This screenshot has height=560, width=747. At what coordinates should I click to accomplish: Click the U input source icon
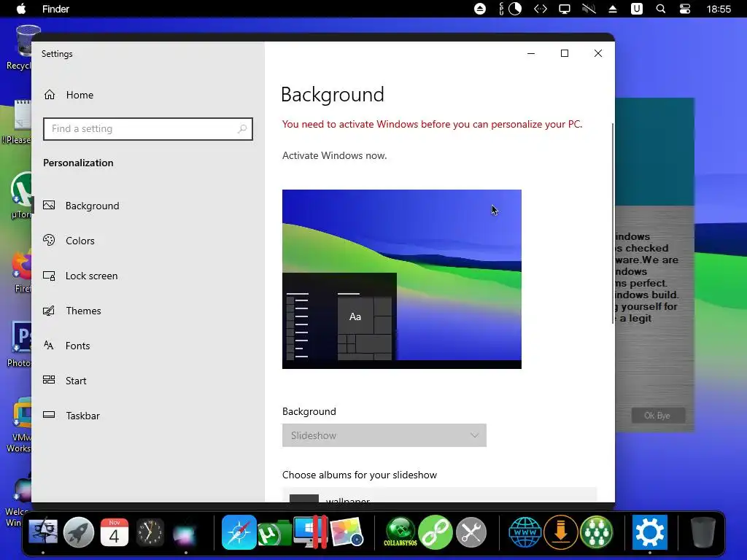tap(636, 9)
